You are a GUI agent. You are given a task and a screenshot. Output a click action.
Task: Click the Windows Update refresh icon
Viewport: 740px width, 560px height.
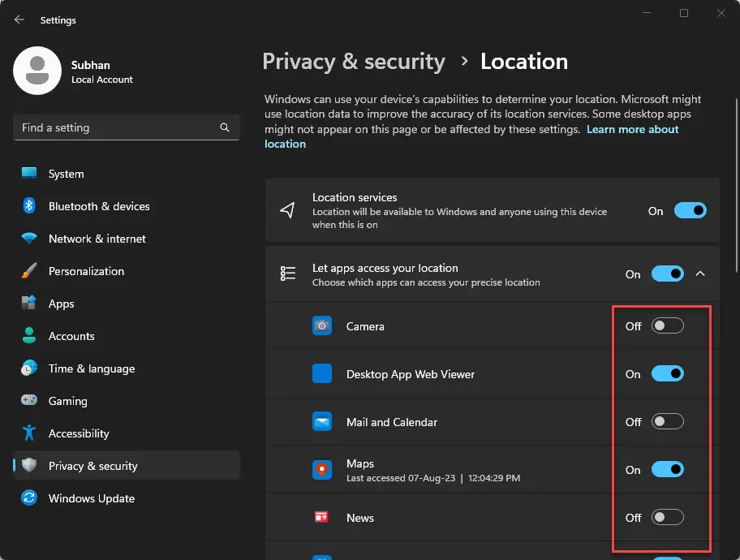(x=29, y=498)
